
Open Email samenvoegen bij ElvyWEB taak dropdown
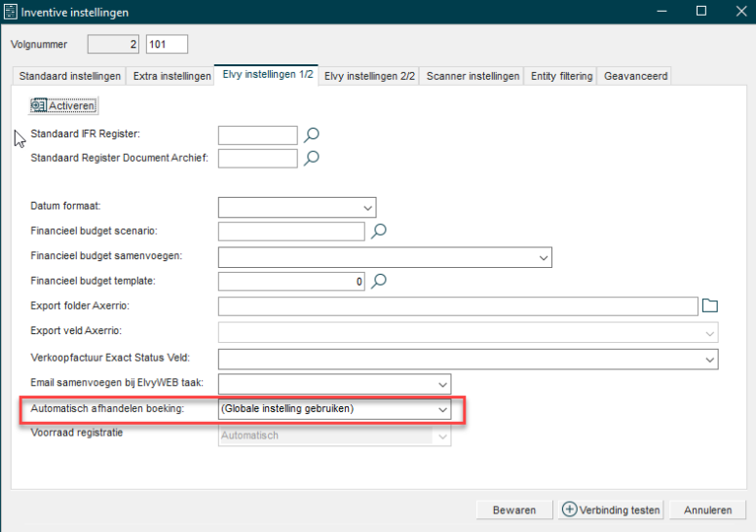(x=443, y=384)
